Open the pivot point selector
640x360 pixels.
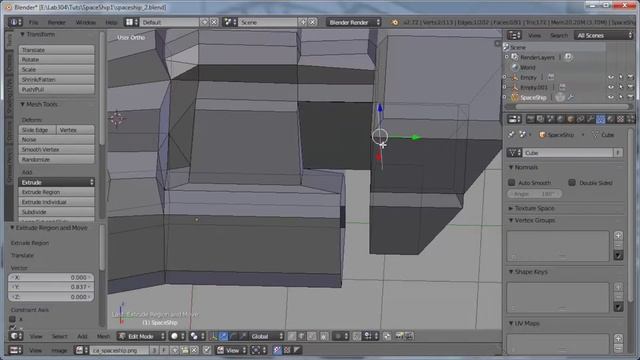tap(197, 336)
